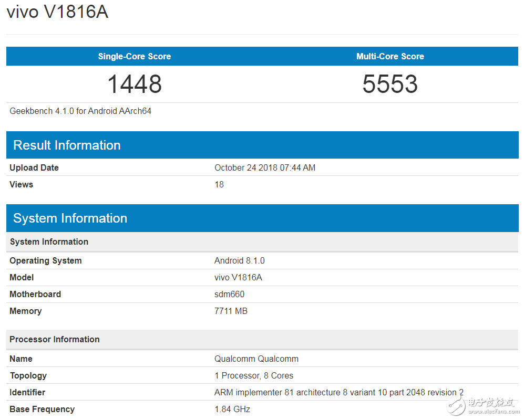Image resolution: width=524 pixels, height=420 pixels.
Task: Select the 7711 MB memory value
Action: click(231, 311)
